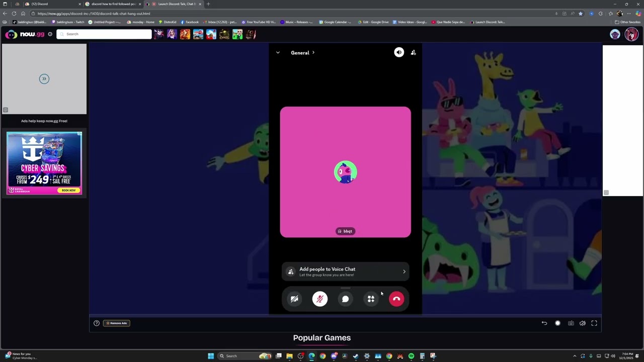Open File Explorer from the taskbar
This screenshot has height=362, width=644.
click(289, 356)
